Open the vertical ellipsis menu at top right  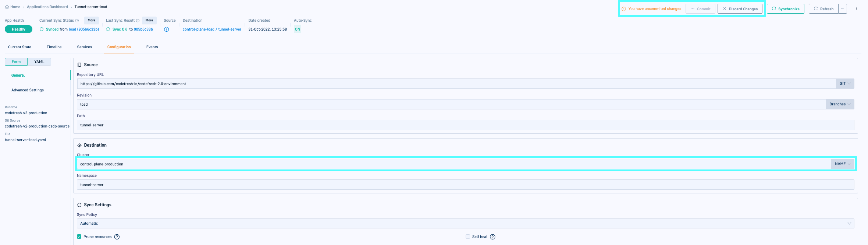[856, 8]
